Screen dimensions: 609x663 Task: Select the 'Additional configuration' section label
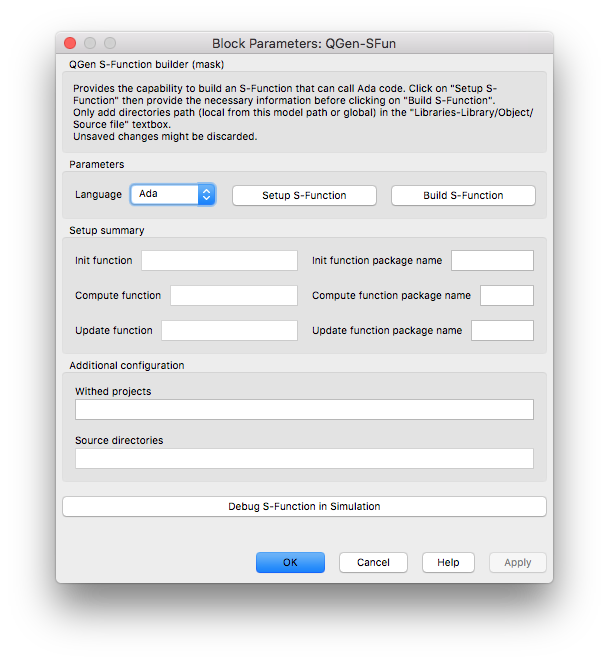(126, 365)
